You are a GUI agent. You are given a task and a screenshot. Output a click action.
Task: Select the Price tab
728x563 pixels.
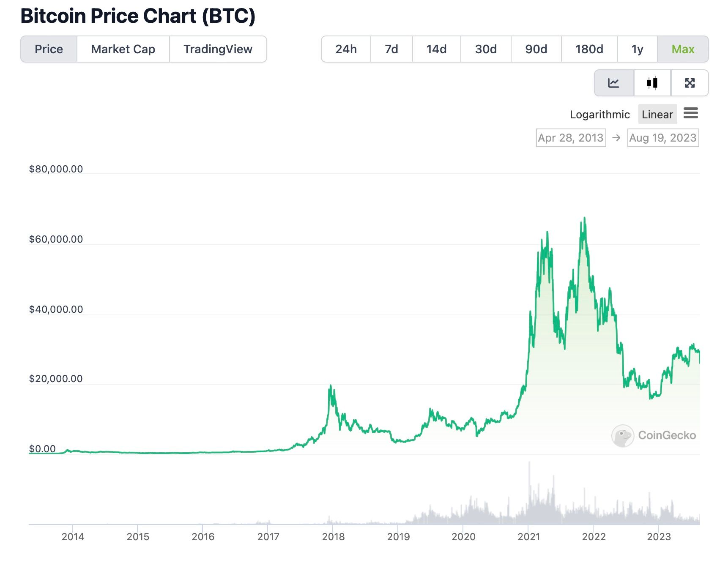49,49
